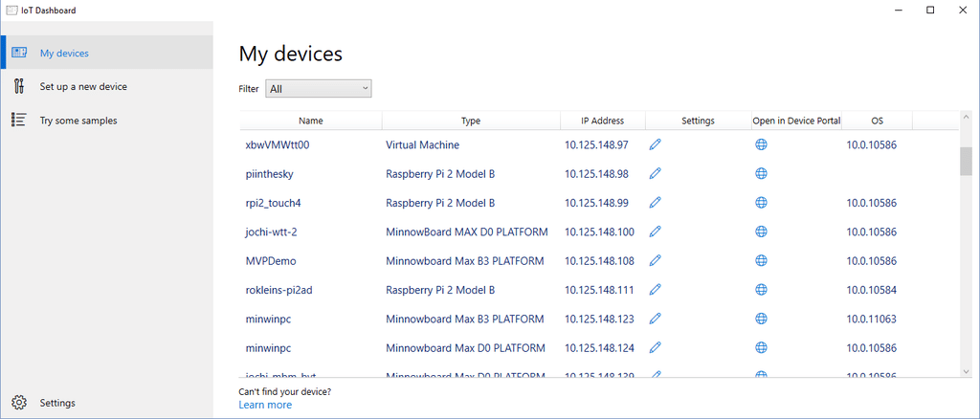Click IP address 10.125.148.97
Image resolution: width=980 pixels, height=419 pixels.
(x=596, y=144)
